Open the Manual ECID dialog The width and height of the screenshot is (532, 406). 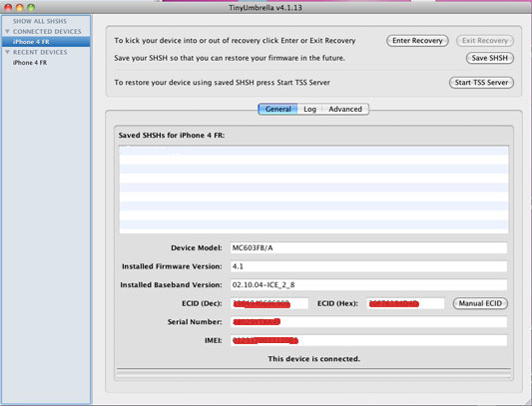click(x=480, y=303)
